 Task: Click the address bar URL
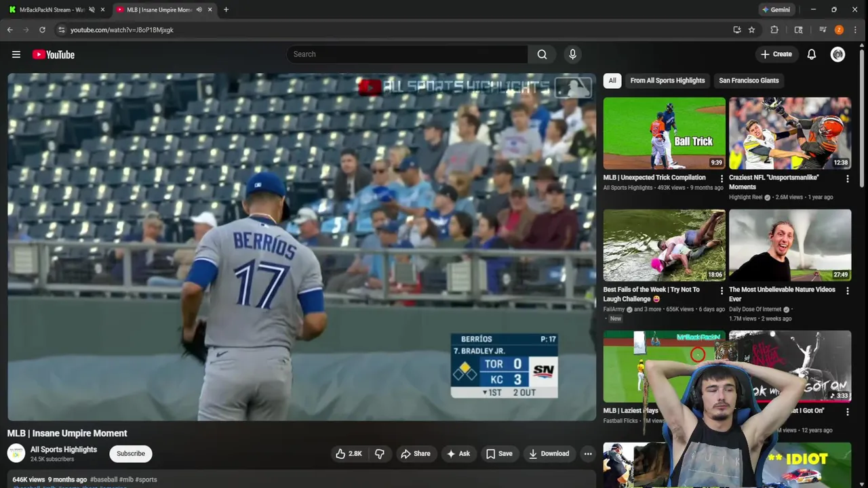coord(122,30)
